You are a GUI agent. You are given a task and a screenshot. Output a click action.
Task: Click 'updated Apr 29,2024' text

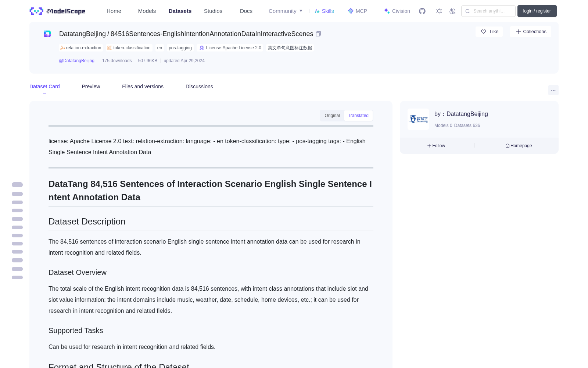tap(184, 61)
